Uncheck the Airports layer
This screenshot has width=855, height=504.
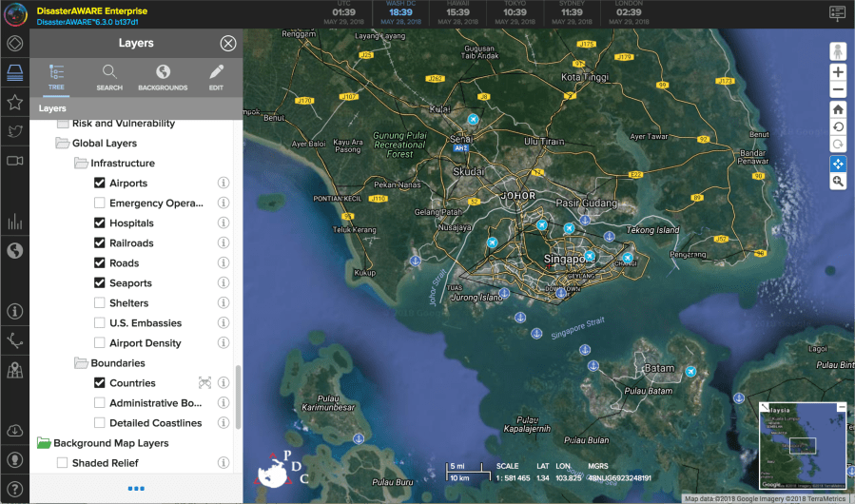pos(100,183)
